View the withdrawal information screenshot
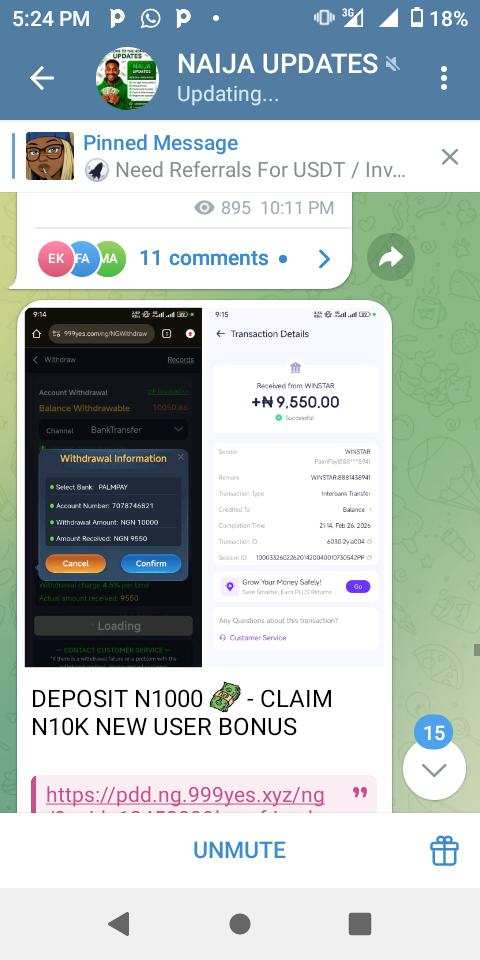480x960 pixels. pyautogui.click(x=113, y=487)
